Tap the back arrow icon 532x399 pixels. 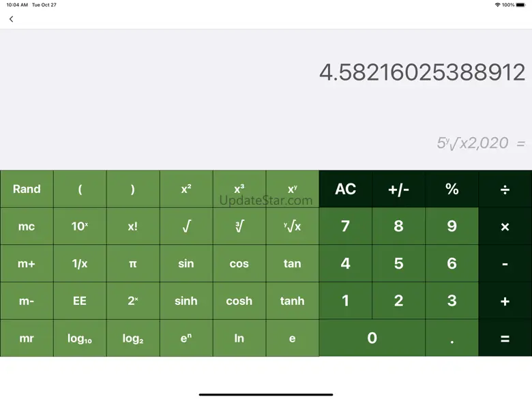11,19
